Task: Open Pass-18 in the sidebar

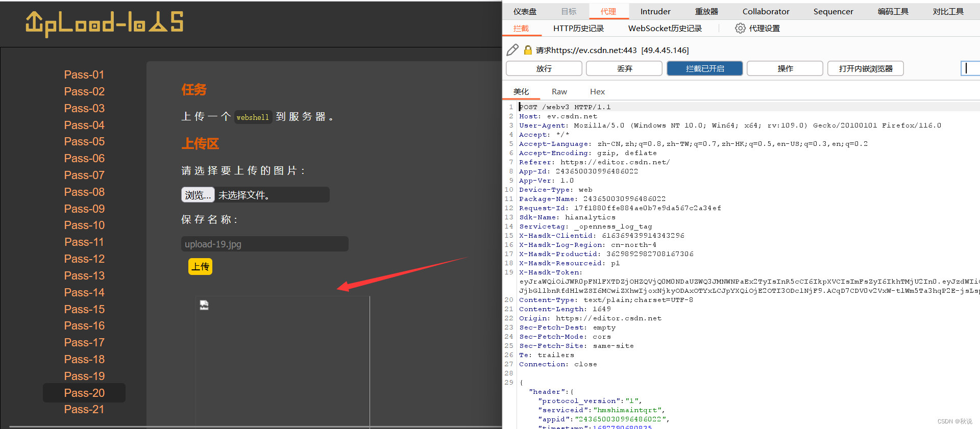Action: point(84,359)
